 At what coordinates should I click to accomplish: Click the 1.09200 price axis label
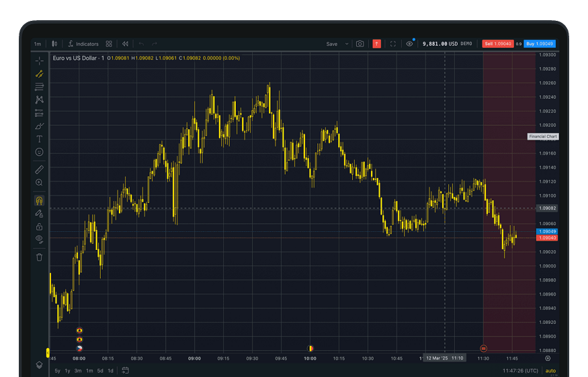(547, 125)
